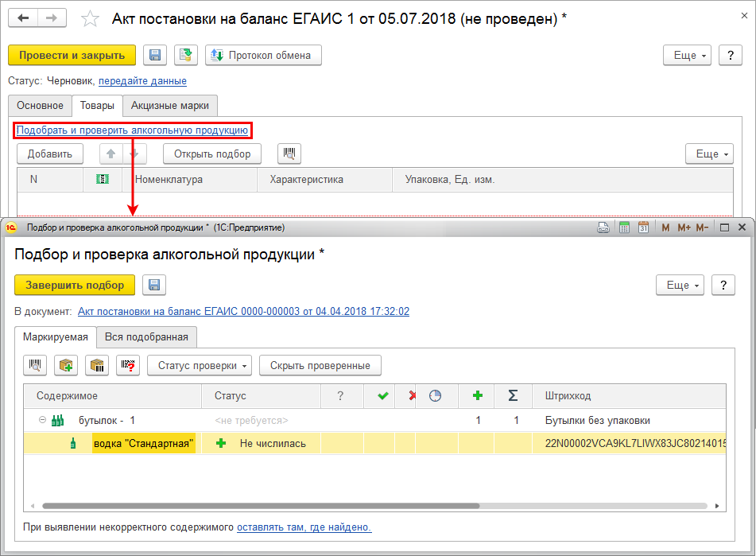Click the add package box icon
The height and width of the screenshot is (556, 756).
[x=66, y=366]
